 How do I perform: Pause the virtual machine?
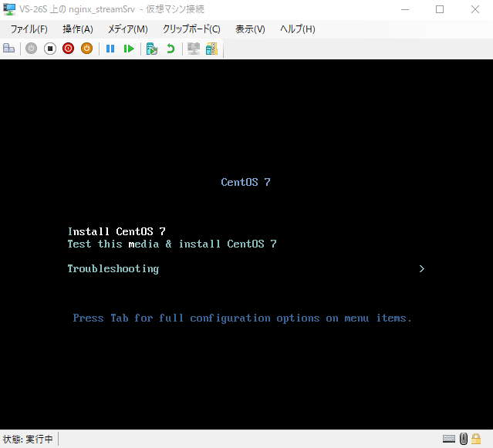pos(110,49)
